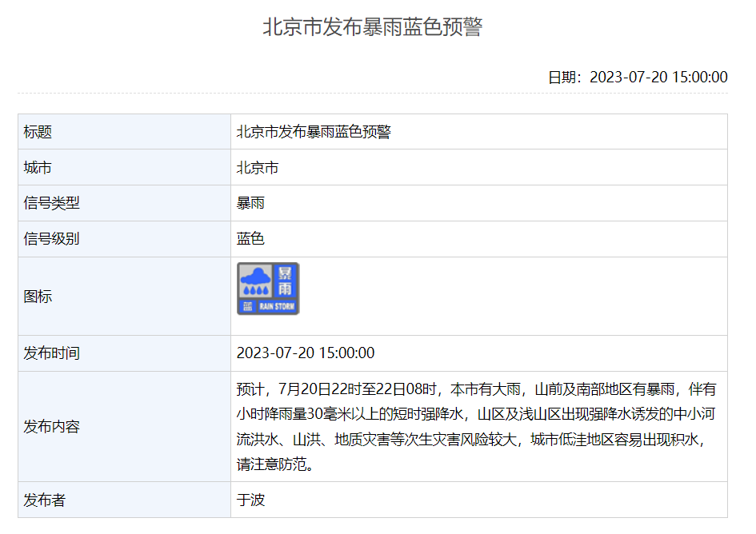756x534 pixels.
Task: Click the forecast paragraph starting with 预计
Action: pyautogui.click(x=476, y=426)
